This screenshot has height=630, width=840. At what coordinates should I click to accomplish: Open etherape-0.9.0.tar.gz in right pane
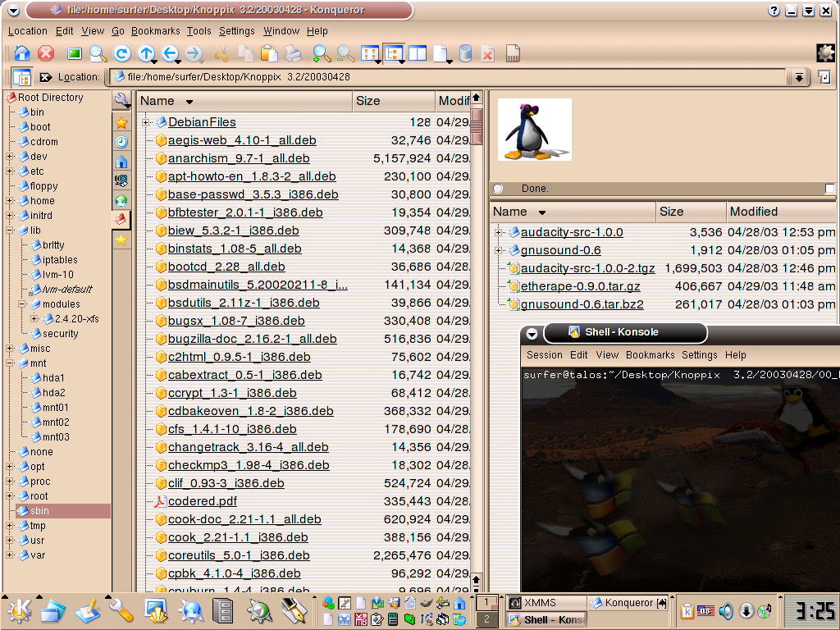(x=580, y=286)
